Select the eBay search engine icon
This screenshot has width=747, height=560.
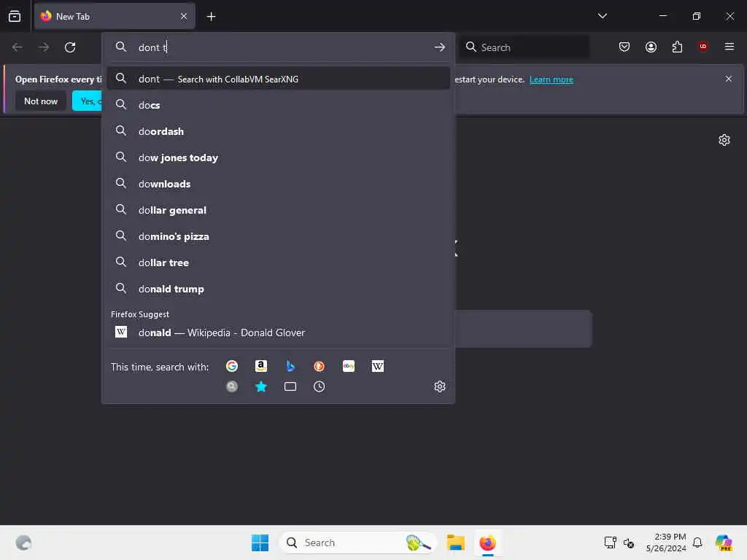pos(349,366)
